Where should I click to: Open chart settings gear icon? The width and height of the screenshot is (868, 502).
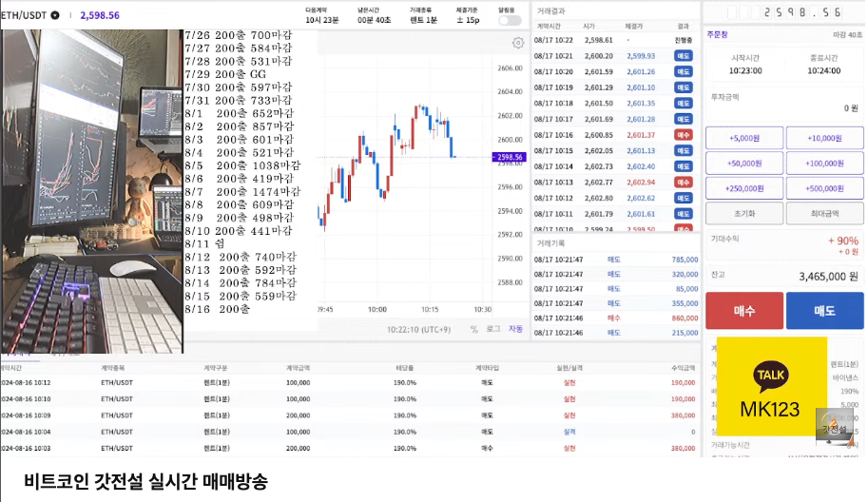click(x=517, y=43)
